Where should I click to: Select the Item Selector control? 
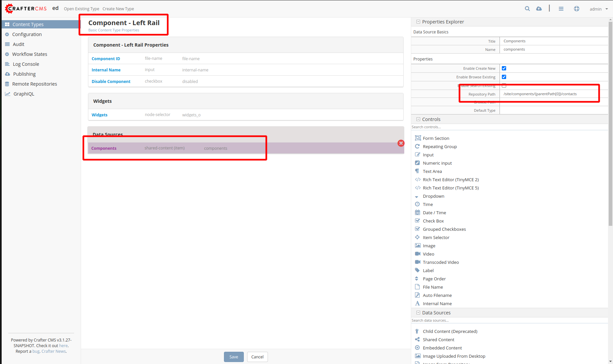point(436,237)
